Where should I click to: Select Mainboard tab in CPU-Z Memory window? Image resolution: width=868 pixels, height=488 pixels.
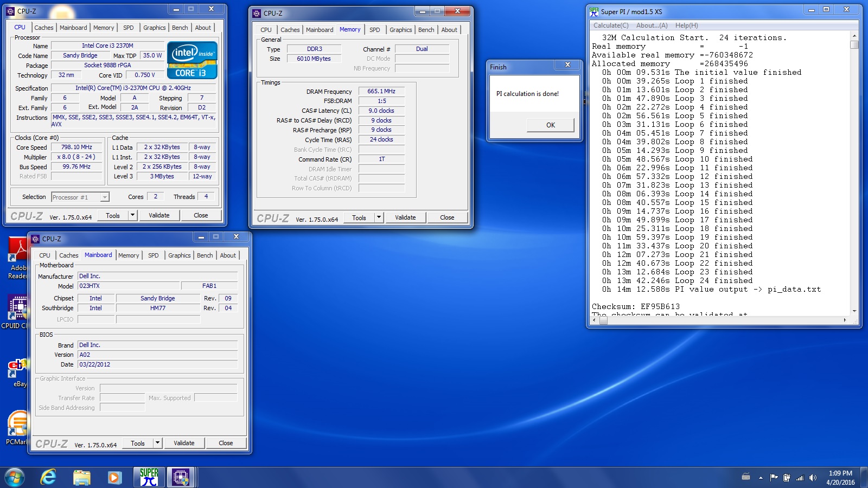click(x=320, y=30)
